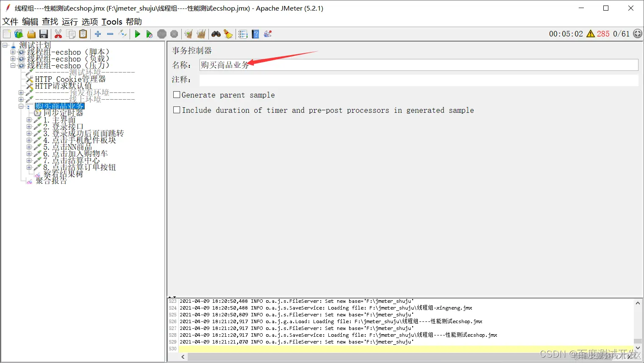Select 5. 点击NN商品 in tree

[x=68, y=147]
